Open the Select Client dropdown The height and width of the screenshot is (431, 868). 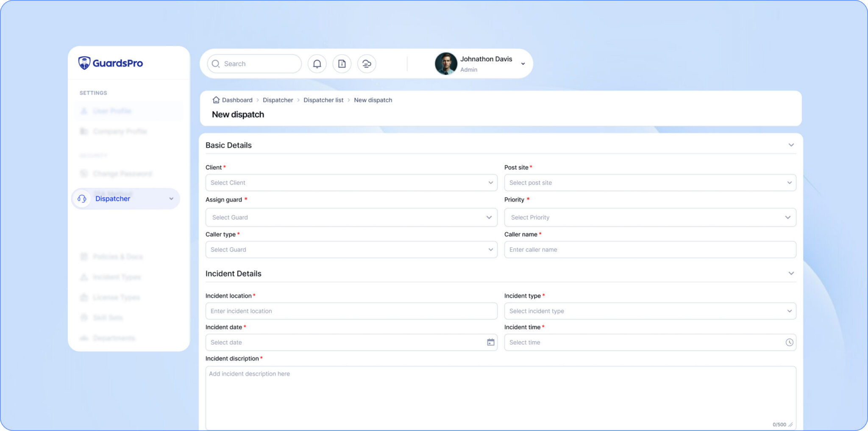point(351,183)
